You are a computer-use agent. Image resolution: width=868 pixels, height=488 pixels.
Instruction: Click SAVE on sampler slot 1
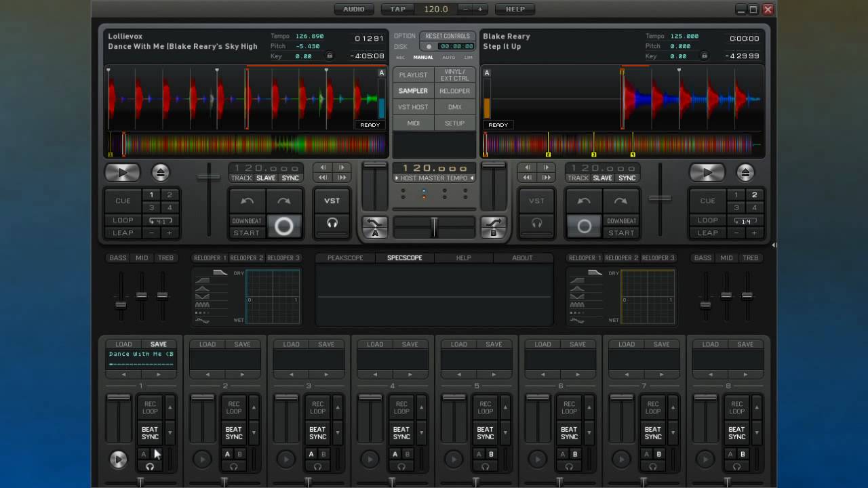(159, 344)
